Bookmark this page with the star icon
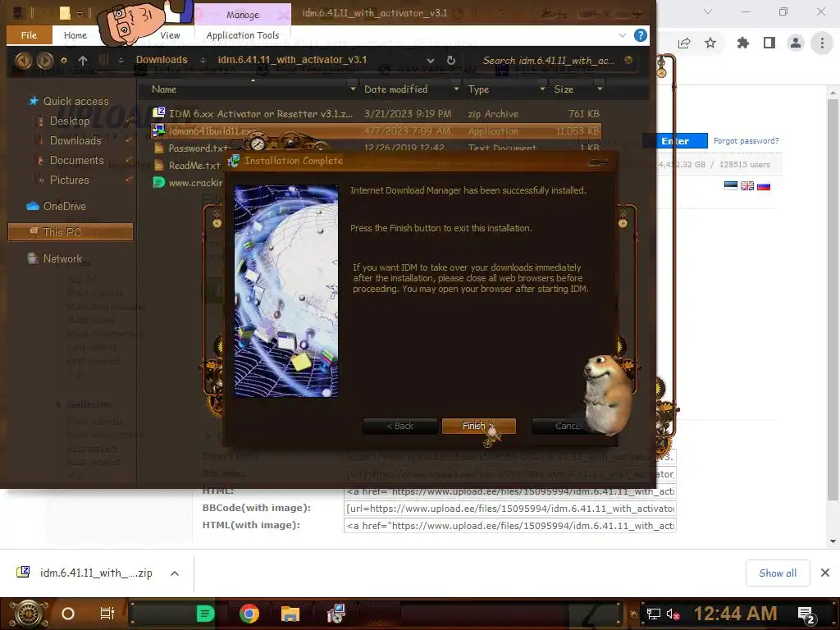 pyautogui.click(x=710, y=43)
